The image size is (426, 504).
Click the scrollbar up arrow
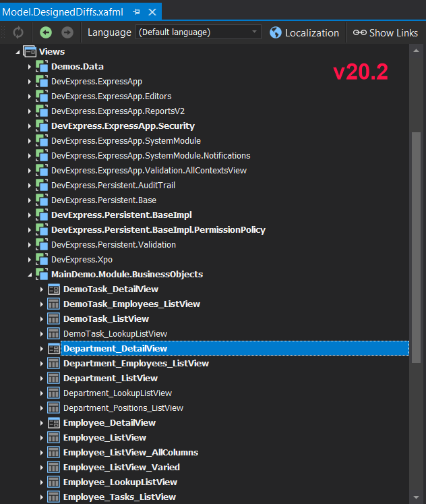coord(416,51)
